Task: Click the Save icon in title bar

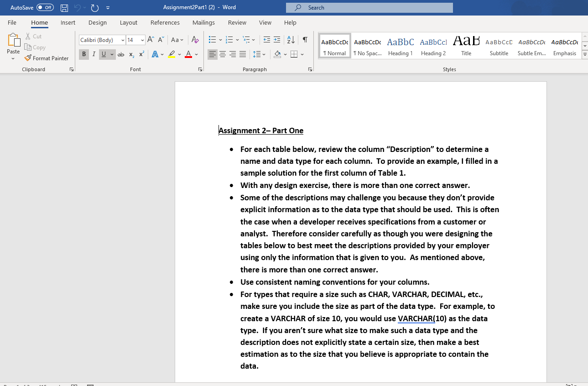Action: pyautogui.click(x=64, y=8)
